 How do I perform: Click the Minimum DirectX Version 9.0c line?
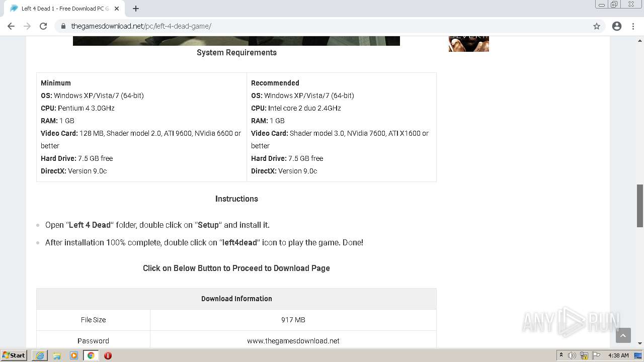click(x=74, y=171)
